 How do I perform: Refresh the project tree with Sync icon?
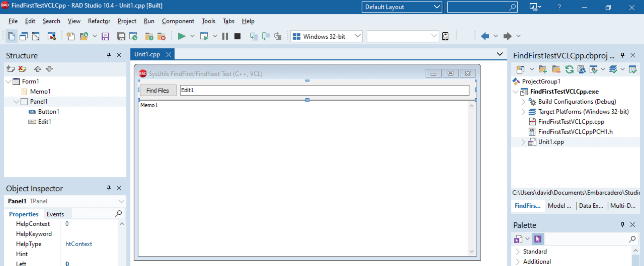pyautogui.click(x=569, y=69)
